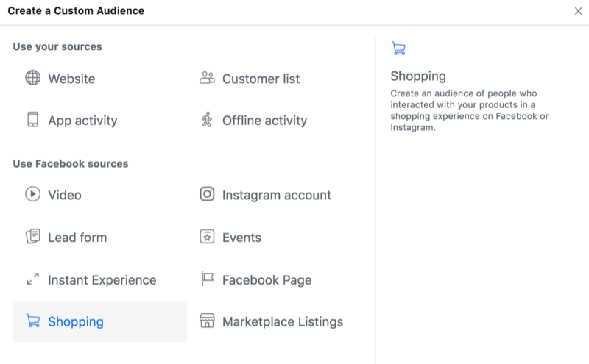Viewport: 589px width, 364px height.
Task: Select the Instant Experience label
Action: pyautogui.click(x=102, y=280)
